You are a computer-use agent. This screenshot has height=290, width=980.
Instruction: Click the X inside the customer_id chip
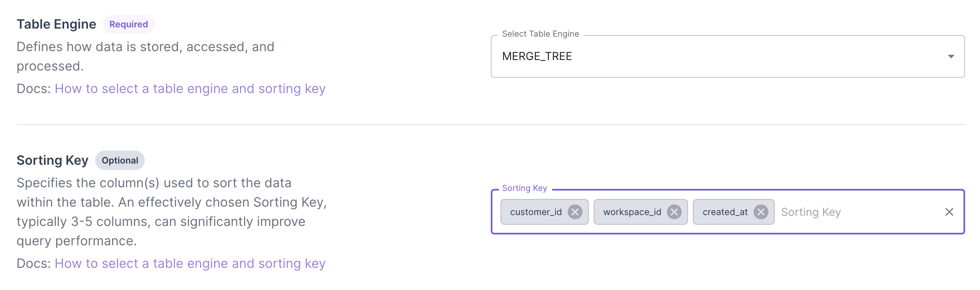(576, 212)
